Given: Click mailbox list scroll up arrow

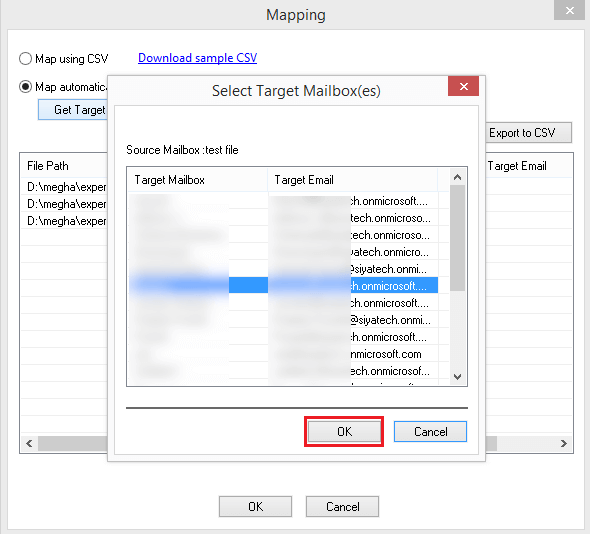Looking at the screenshot, I should (458, 177).
